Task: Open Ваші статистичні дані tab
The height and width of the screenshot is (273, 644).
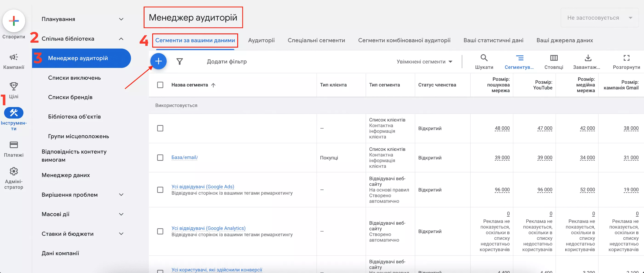Action: (x=493, y=40)
